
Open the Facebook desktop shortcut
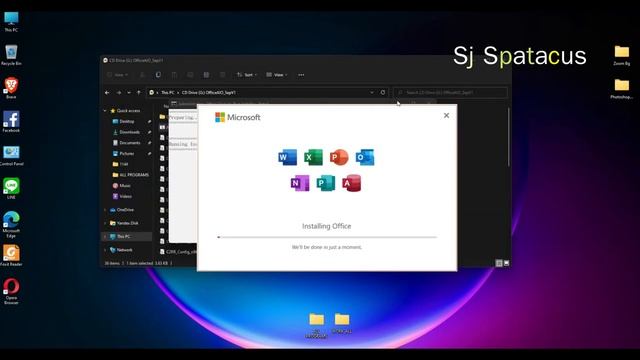(11, 122)
